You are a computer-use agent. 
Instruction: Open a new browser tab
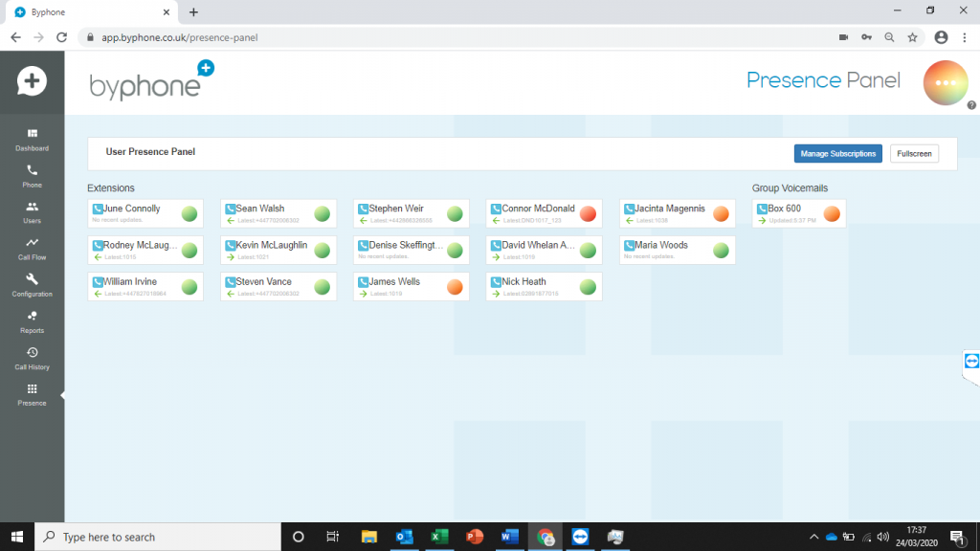tap(193, 12)
